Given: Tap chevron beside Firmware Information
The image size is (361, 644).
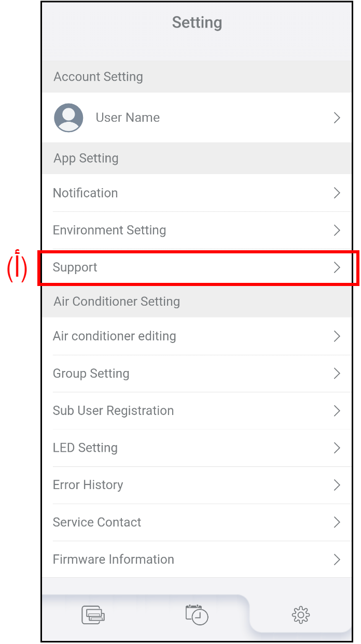Looking at the screenshot, I should (x=337, y=560).
